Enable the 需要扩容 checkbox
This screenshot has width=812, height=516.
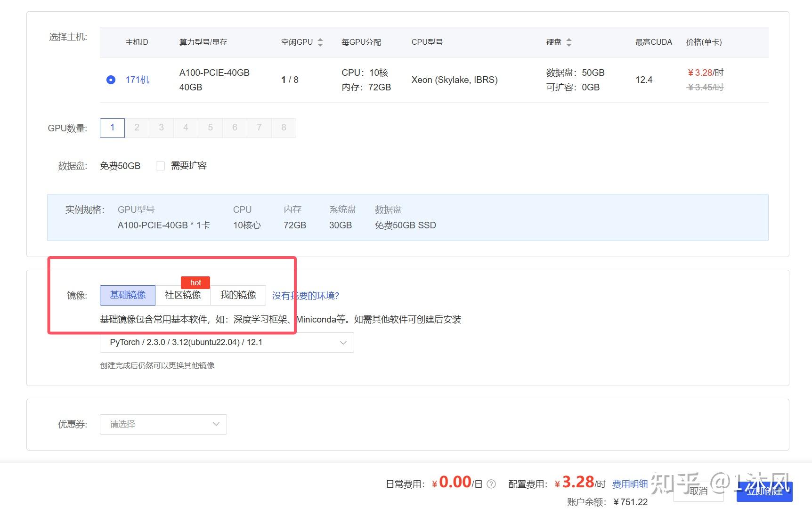160,165
